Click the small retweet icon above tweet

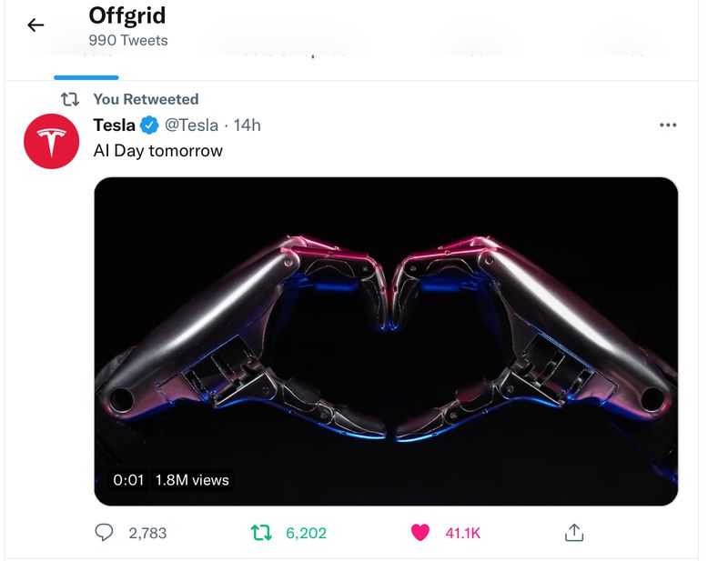[68, 99]
